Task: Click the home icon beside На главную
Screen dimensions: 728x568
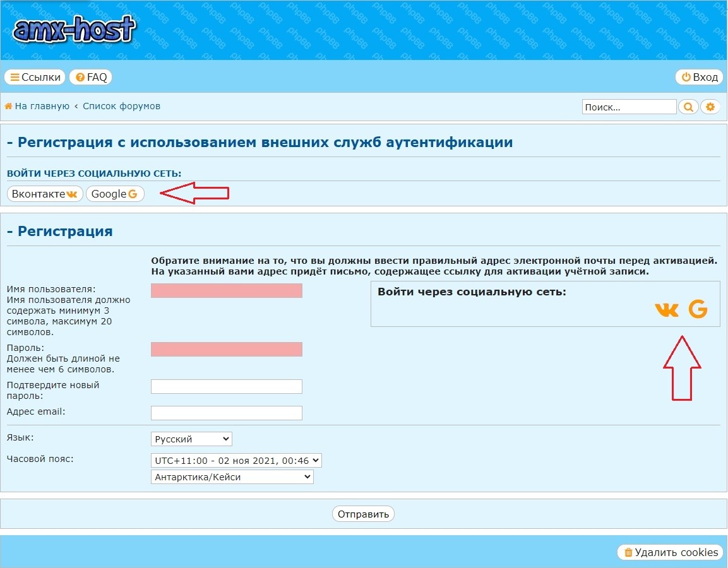Action: click(x=9, y=106)
